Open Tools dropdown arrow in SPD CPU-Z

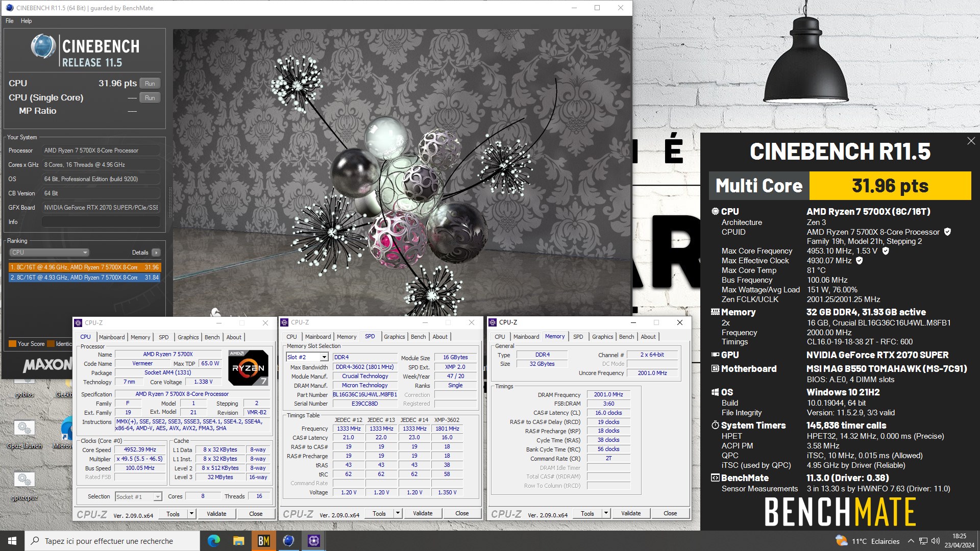[x=398, y=513]
